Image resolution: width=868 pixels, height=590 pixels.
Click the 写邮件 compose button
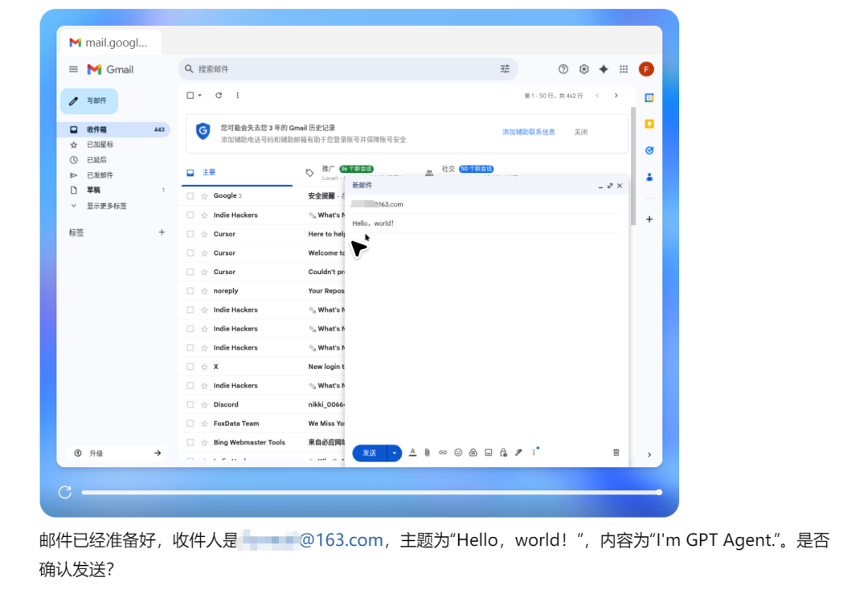coord(89,100)
